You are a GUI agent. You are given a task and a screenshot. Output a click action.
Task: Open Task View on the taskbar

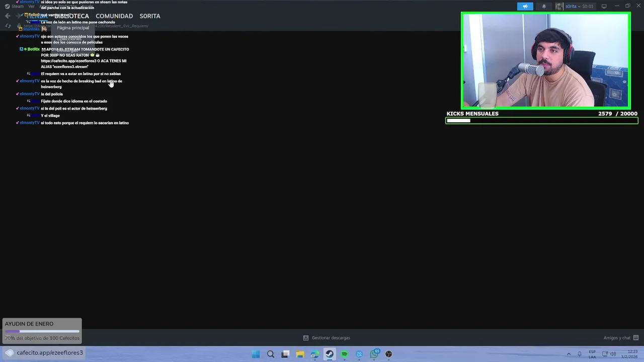[x=285, y=354]
